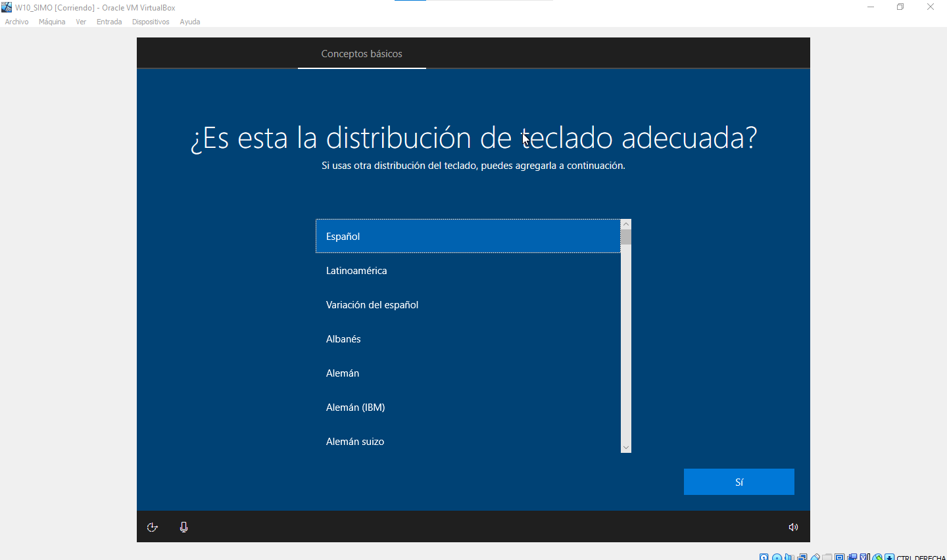Screen dimensions: 947x560
Task: Click the layout list scroll down arrow
Action: click(626, 448)
